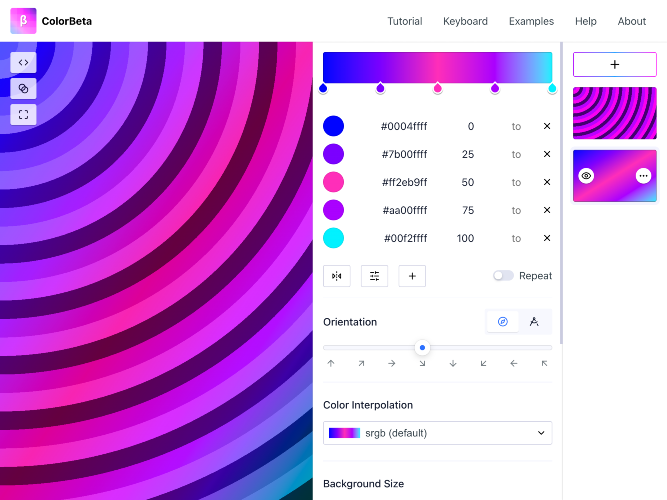
Task: Set orientation to down arrow
Action: [x=453, y=363]
